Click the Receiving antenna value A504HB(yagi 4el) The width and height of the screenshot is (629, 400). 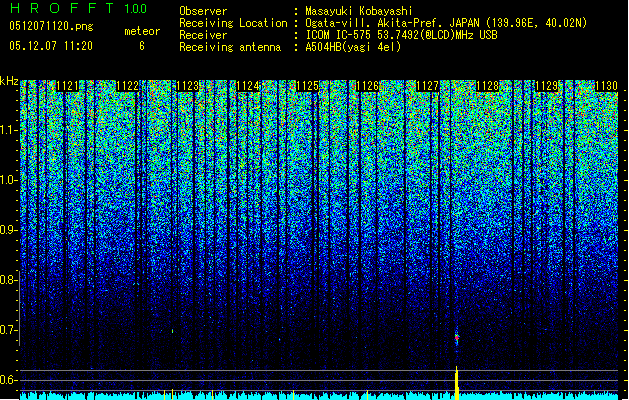[x=353, y=47]
